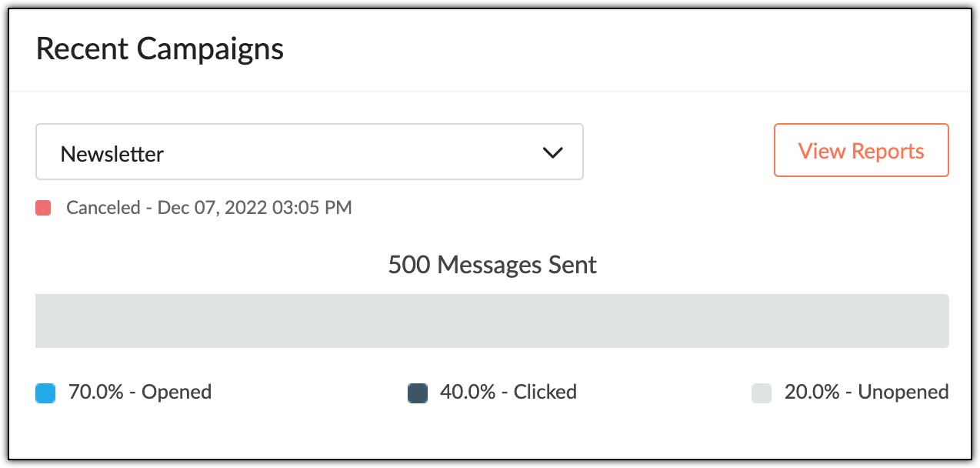Click the Recent Campaigns panel title

[160, 48]
